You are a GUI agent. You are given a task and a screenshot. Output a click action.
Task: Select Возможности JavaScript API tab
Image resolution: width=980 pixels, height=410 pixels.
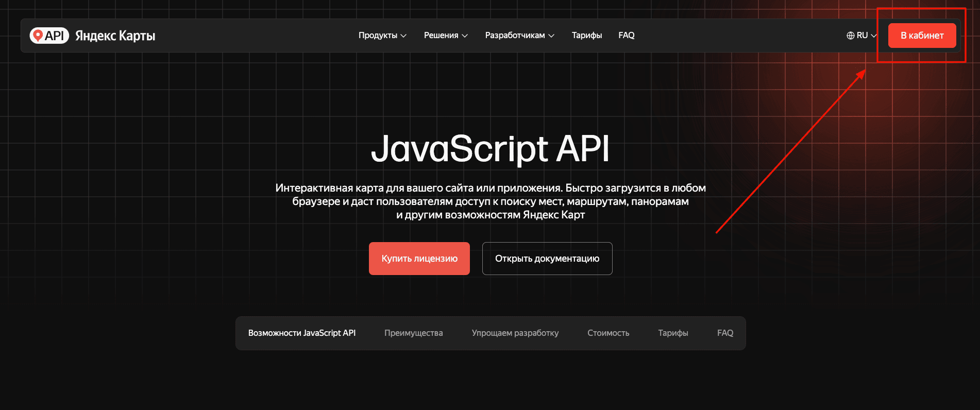pos(302,333)
